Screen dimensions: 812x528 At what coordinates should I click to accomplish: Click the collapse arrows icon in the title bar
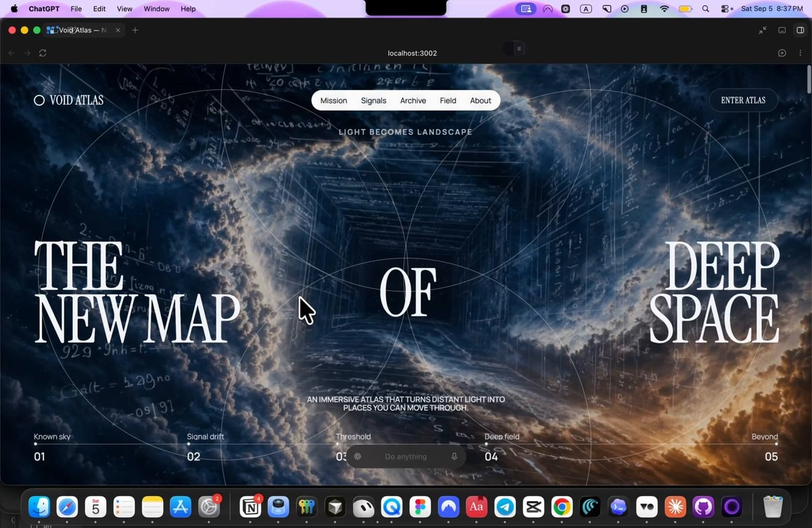tap(763, 30)
